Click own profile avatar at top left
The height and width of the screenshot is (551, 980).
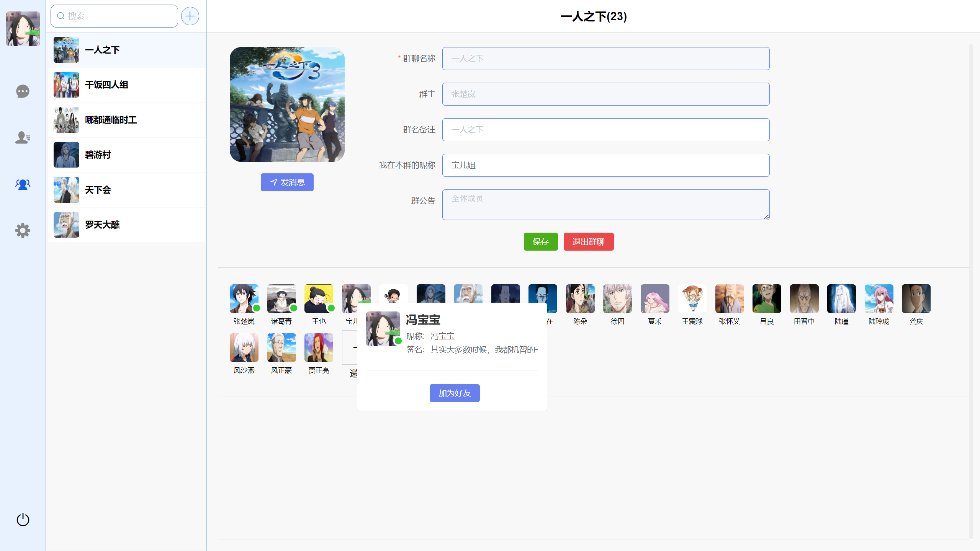pyautogui.click(x=23, y=29)
